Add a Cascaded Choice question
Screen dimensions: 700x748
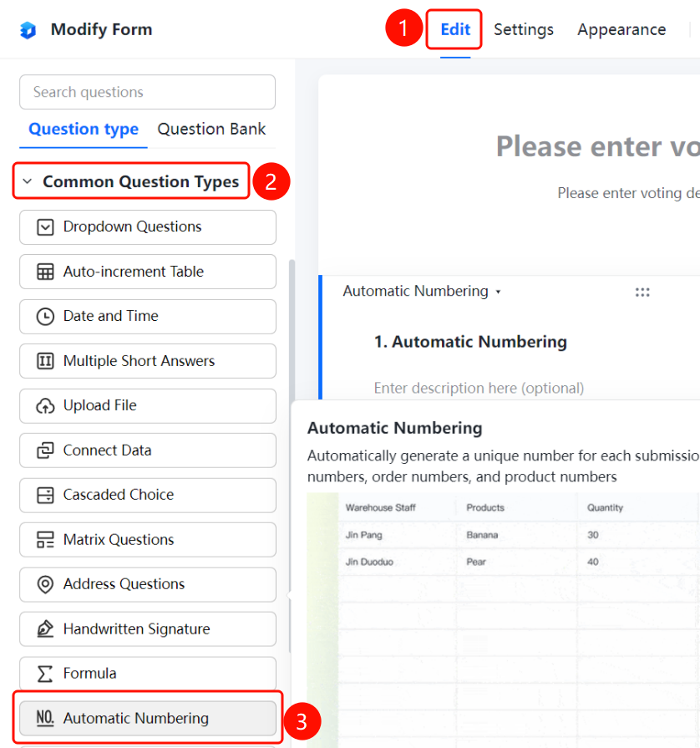[x=148, y=495]
